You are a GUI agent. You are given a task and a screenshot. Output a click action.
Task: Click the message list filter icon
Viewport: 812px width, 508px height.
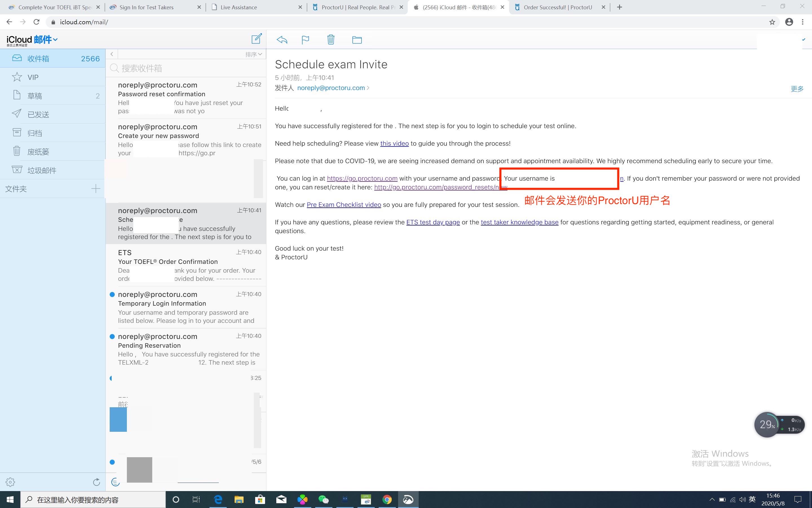[x=115, y=482]
